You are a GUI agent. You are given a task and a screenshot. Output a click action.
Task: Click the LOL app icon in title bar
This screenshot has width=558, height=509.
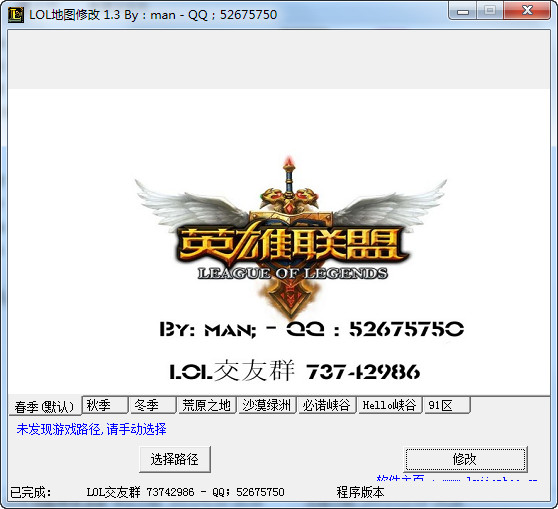pyautogui.click(x=15, y=15)
